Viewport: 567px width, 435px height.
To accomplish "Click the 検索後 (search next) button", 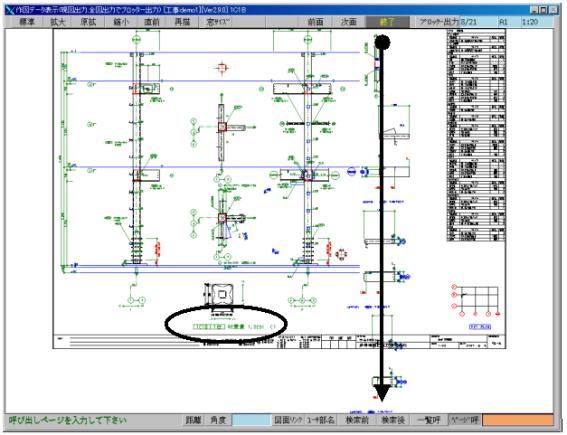I will point(393,420).
